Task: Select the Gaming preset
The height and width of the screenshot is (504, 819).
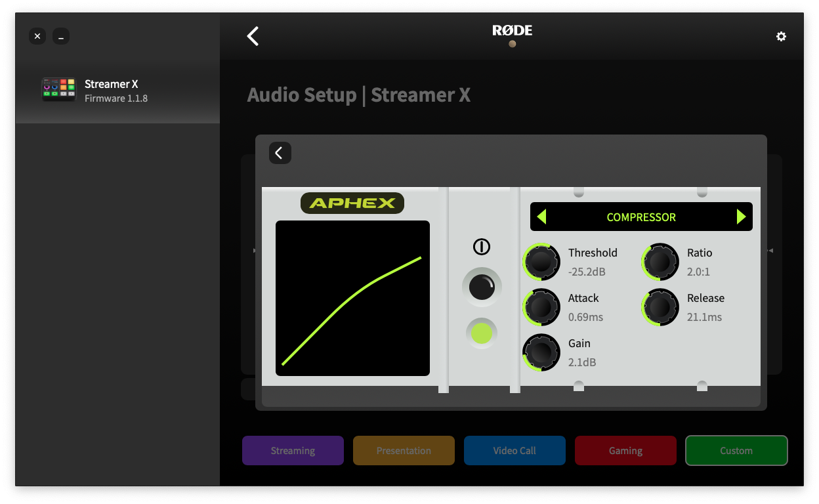Action: (625, 451)
